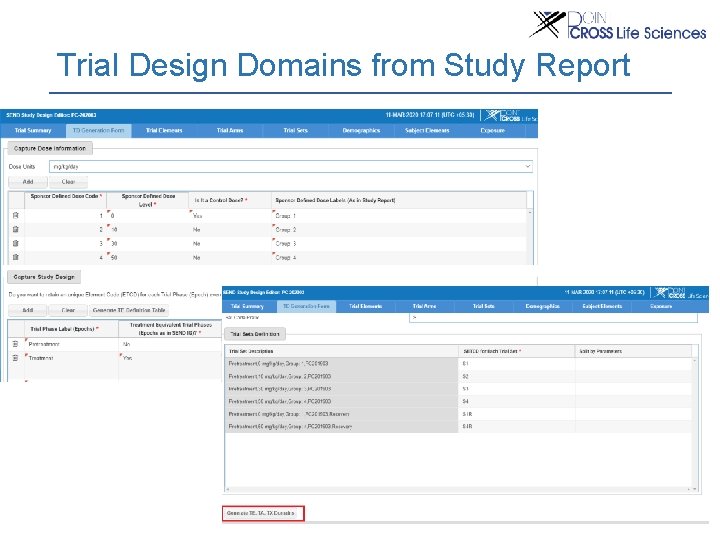Select SETCD cell "S2"

point(517,377)
